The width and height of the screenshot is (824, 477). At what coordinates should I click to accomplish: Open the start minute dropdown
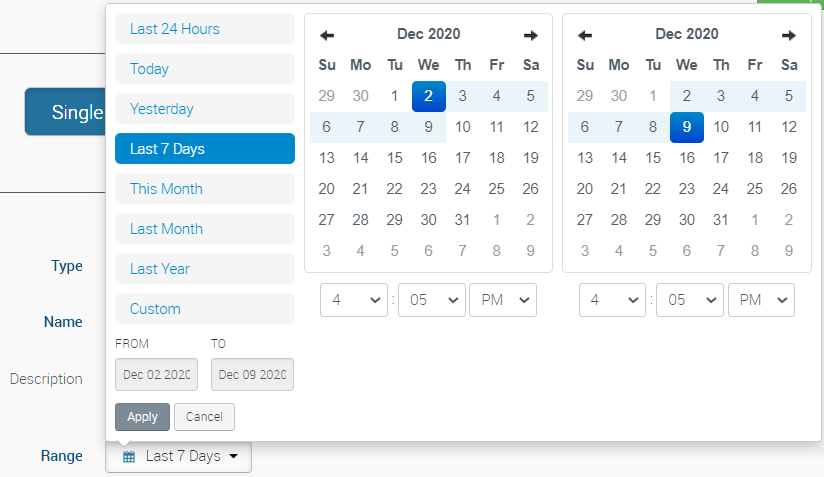[x=432, y=300]
